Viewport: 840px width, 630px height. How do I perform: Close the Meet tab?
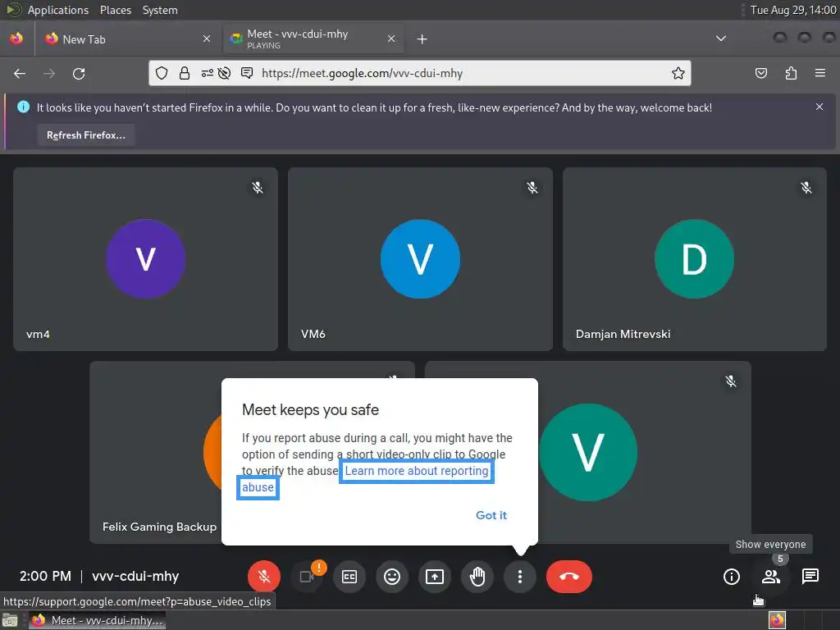391,39
